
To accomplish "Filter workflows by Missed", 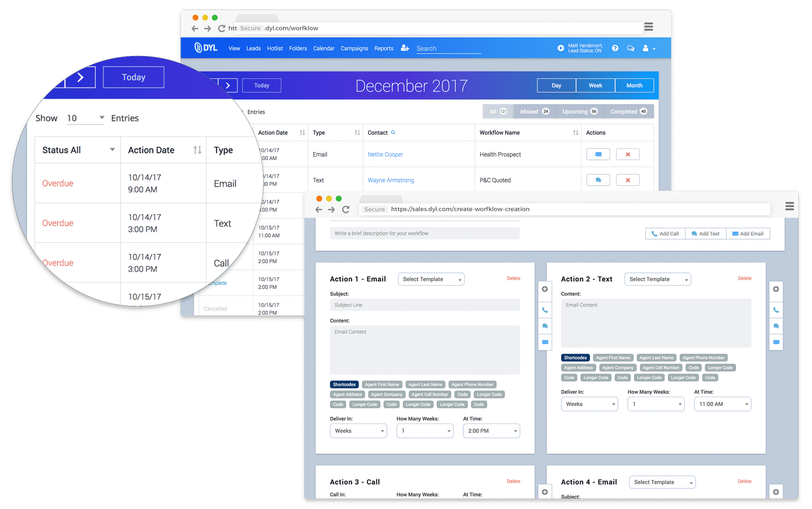I will 534,111.
